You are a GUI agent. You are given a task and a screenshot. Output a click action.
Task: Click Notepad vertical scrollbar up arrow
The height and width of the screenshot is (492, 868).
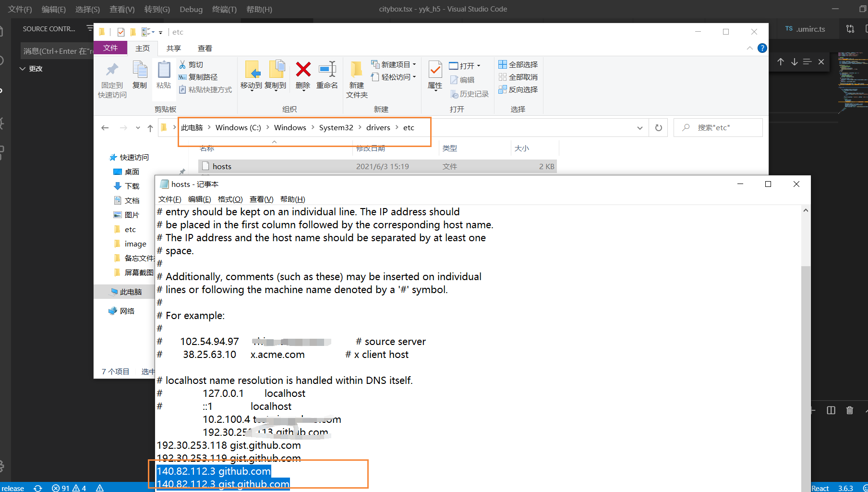(806, 210)
